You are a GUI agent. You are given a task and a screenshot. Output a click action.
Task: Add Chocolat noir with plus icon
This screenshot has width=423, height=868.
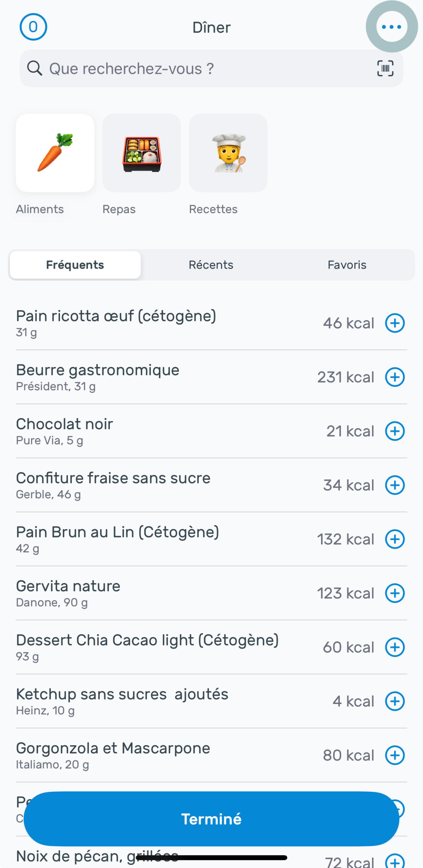(x=395, y=431)
